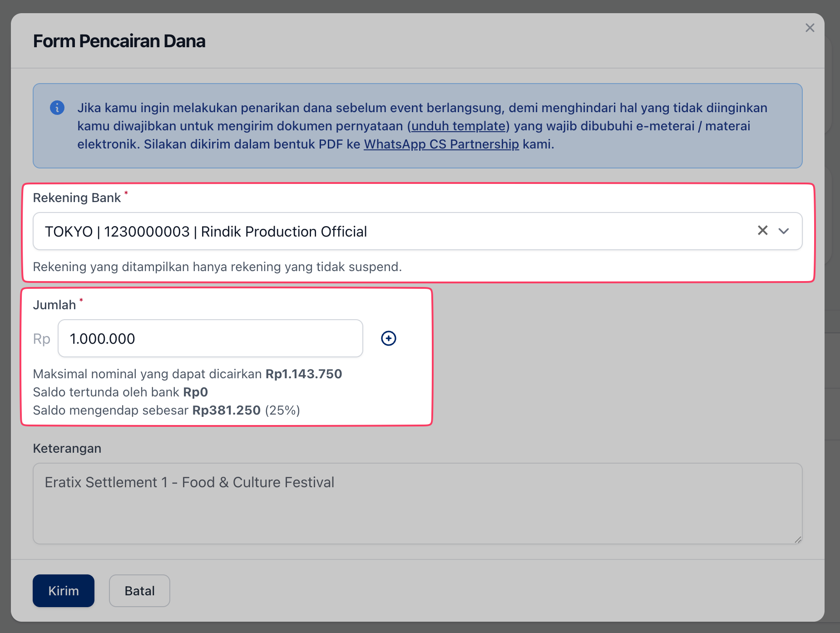The height and width of the screenshot is (633, 840).
Task: Click the 'Rekening yang ditampilkan' helper text
Action: [217, 267]
